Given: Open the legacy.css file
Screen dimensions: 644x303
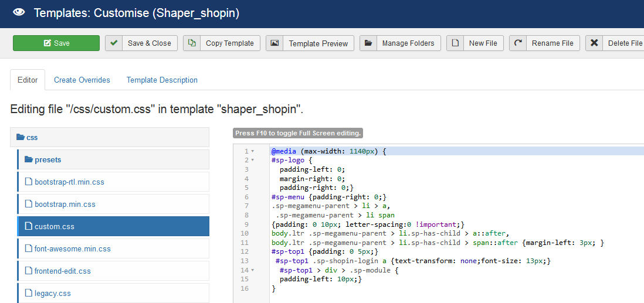Looking at the screenshot, I should [x=52, y=293].
